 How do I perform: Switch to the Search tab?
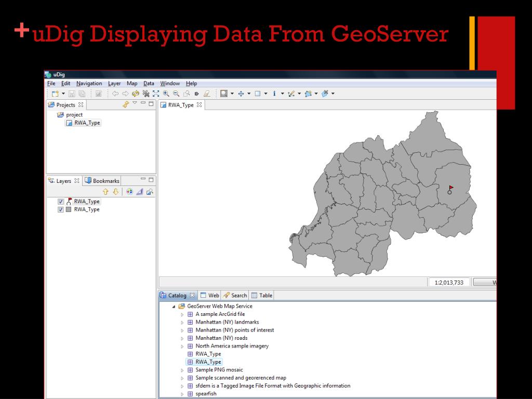235,296
